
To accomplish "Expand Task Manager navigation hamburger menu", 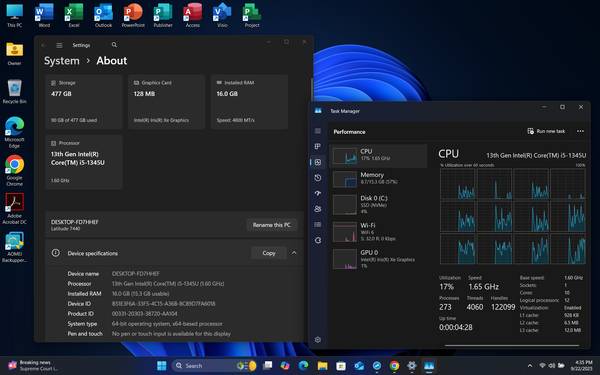I will click(x=318, y=131).
